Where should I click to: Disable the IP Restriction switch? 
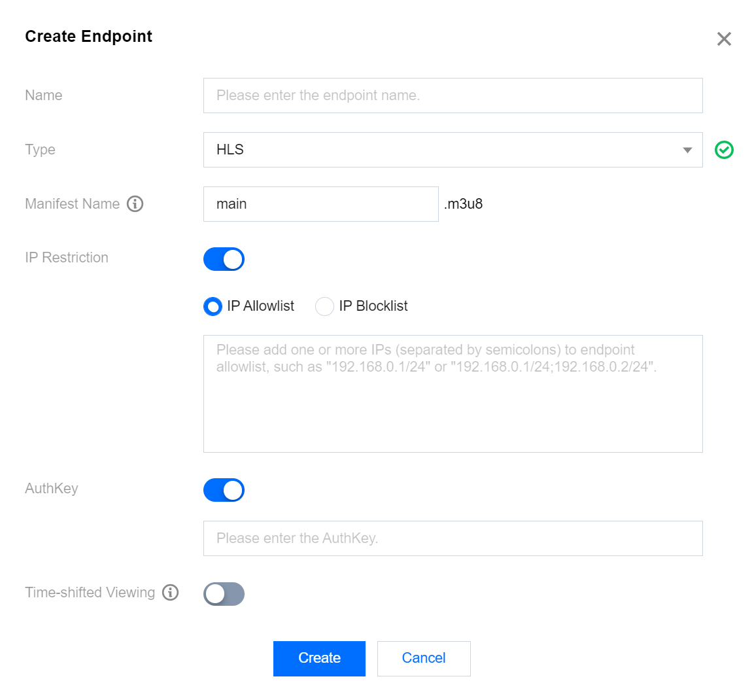coord(224,259)
